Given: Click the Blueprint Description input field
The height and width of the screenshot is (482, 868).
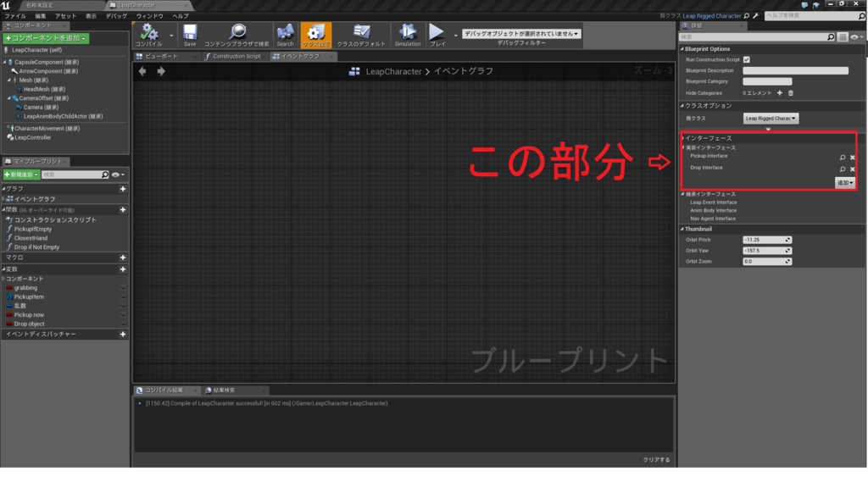Looking at the screenshot, I should click(795, 71).
